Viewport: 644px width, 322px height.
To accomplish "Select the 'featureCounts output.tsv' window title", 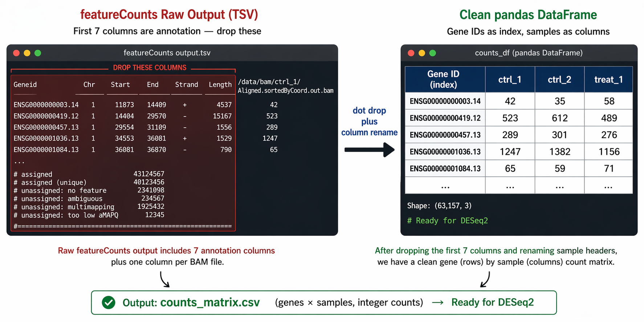I will 167,53.
